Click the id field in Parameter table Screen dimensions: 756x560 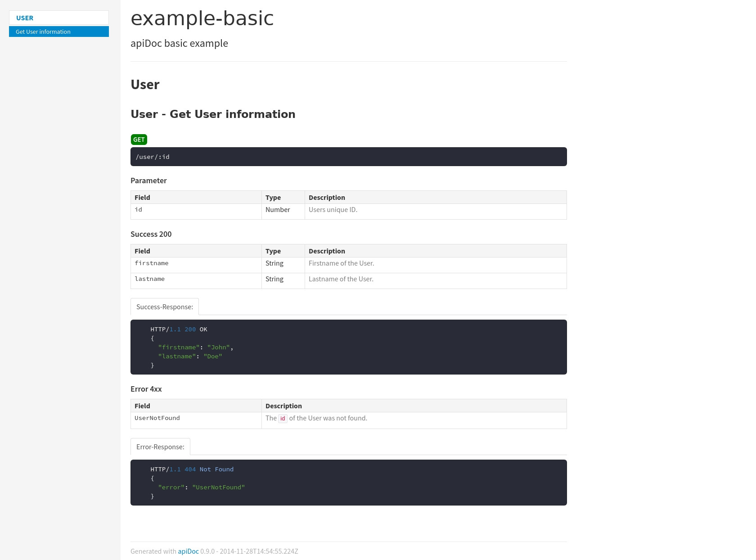[139, 210]
